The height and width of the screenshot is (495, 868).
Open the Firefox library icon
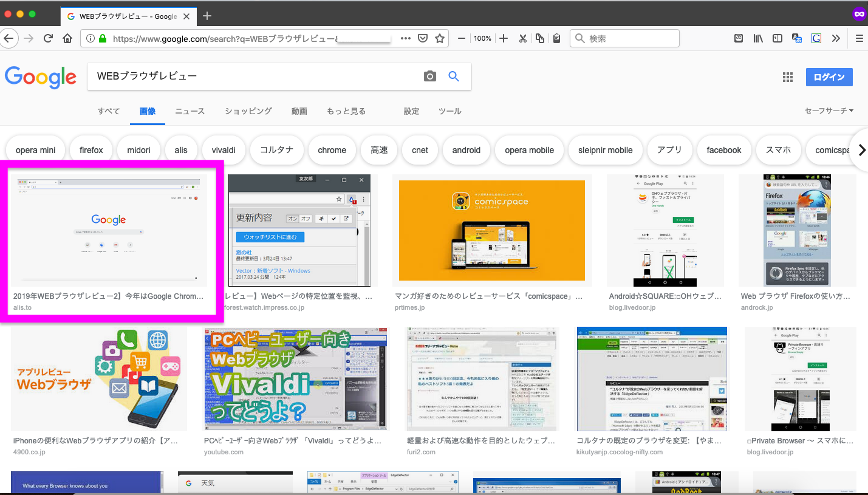[758, 38]
